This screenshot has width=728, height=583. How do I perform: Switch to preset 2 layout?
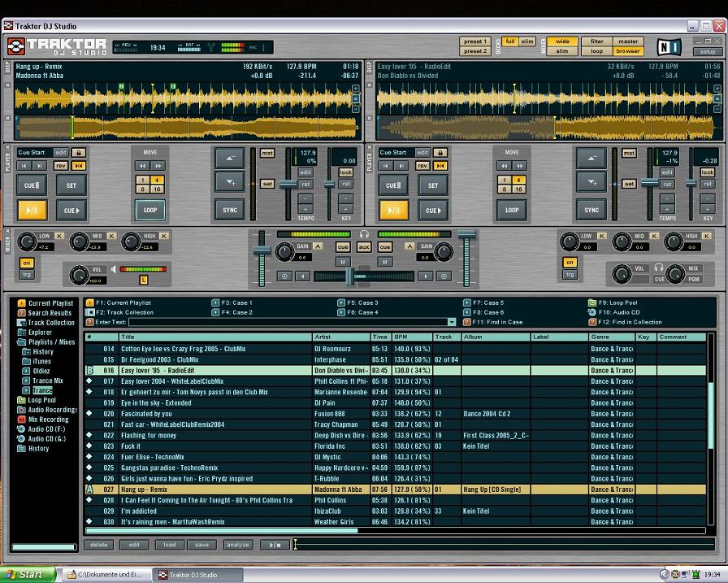[x=475, y=51]
